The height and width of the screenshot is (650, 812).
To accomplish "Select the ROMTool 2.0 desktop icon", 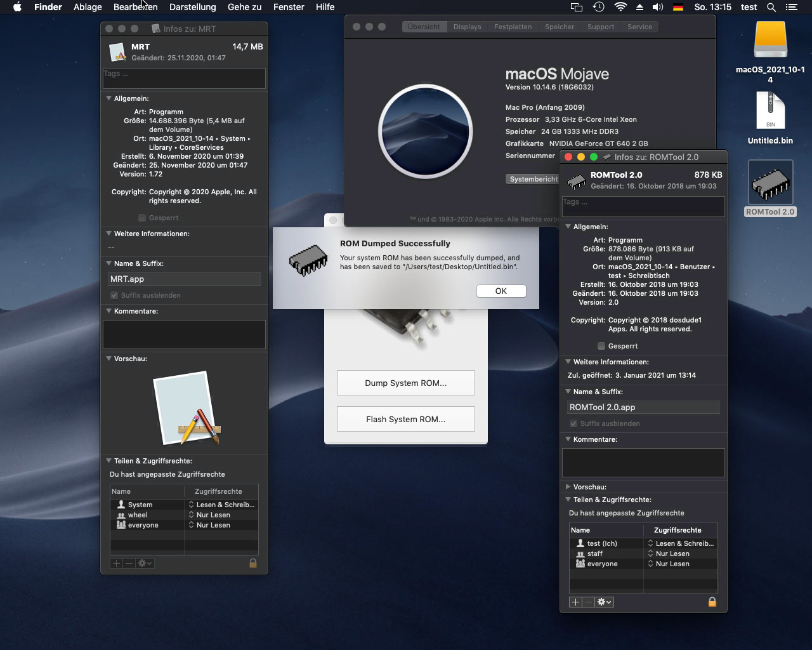I will pos(770,184).
